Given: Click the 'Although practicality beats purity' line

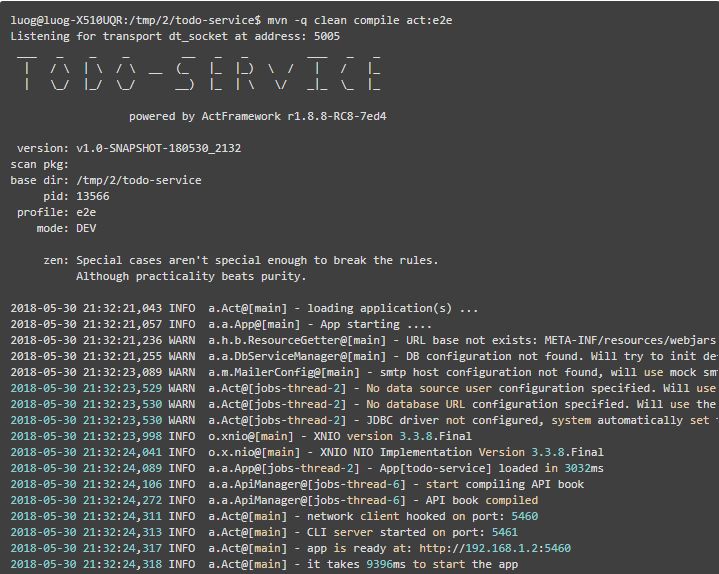Looking at the screenshot, I should (x=191, y=276).
